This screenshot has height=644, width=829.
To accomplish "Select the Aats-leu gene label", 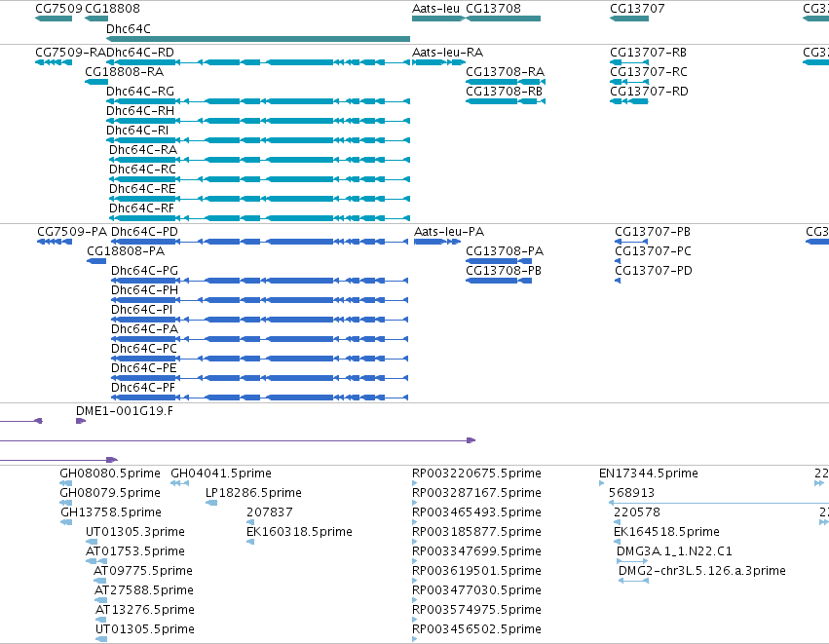I will [x=435, y=9].
